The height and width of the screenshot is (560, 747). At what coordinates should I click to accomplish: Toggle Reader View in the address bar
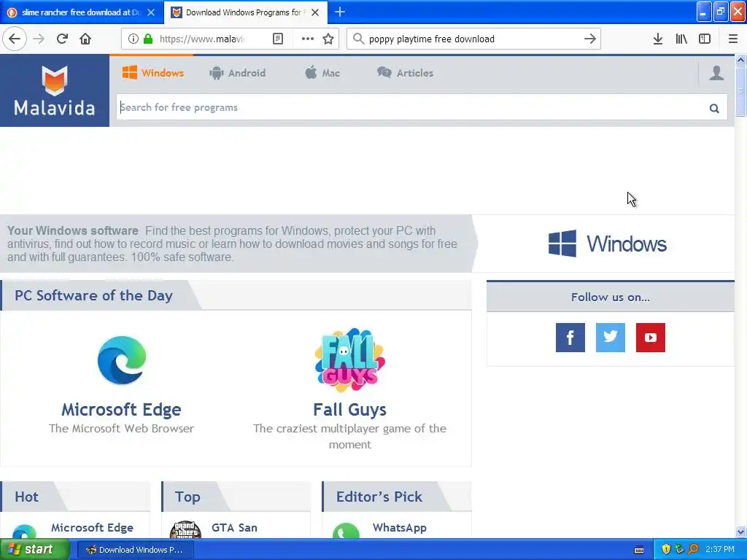coord(278,39)
